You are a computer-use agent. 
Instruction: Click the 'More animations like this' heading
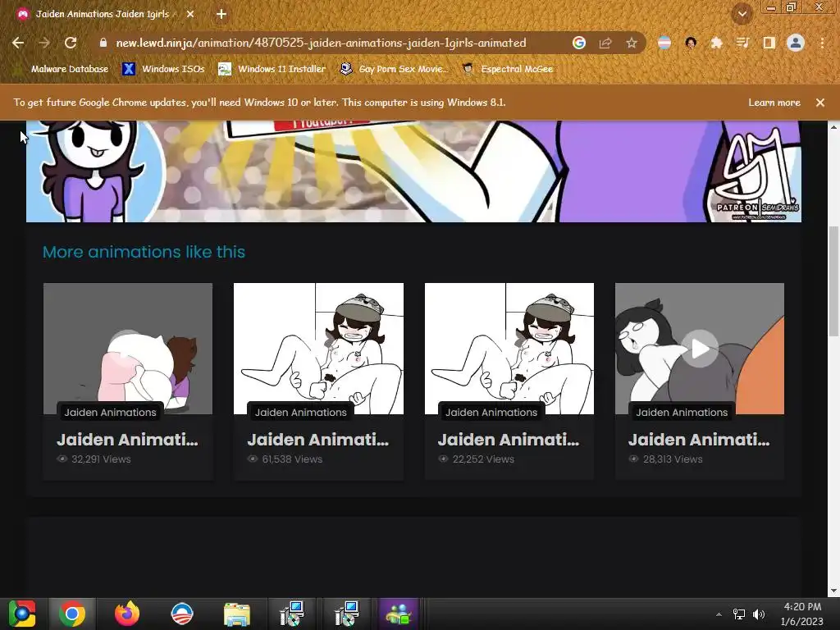144,252
